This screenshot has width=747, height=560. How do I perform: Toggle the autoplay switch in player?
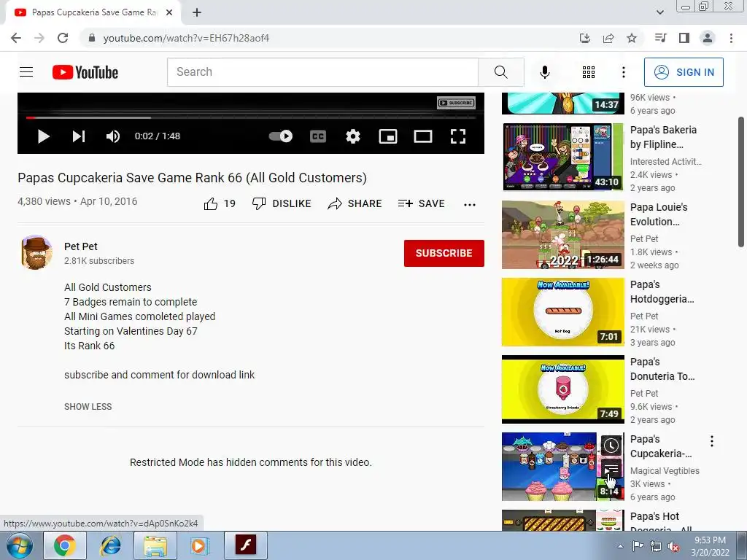tap(281, 136)
